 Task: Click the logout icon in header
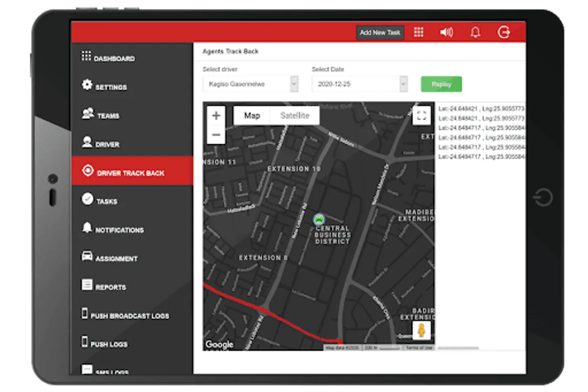click(x=504, y=32)
